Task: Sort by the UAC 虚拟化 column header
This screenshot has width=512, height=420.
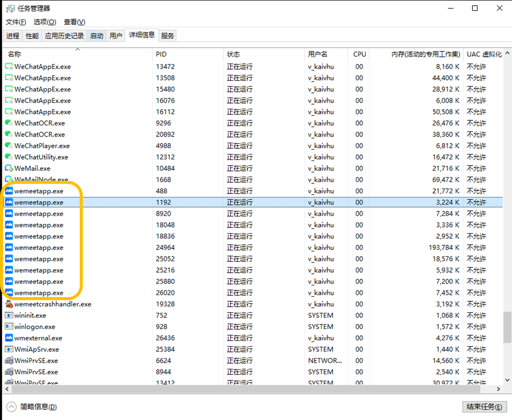Action: [x=484, y=54]
